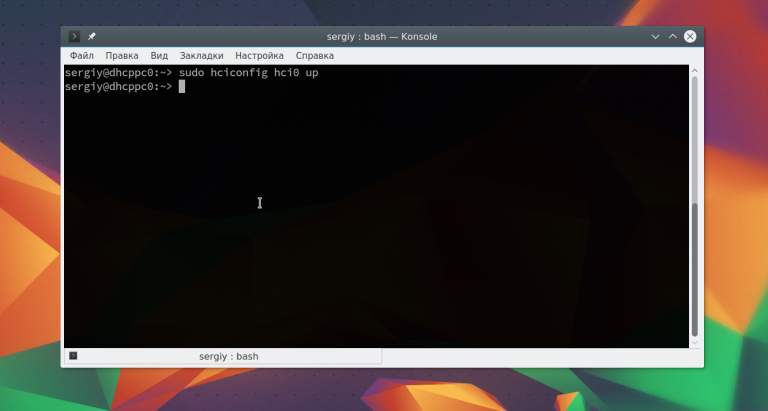Close the Konsole window
768x411 pixels.
click(x=690, y=36)
